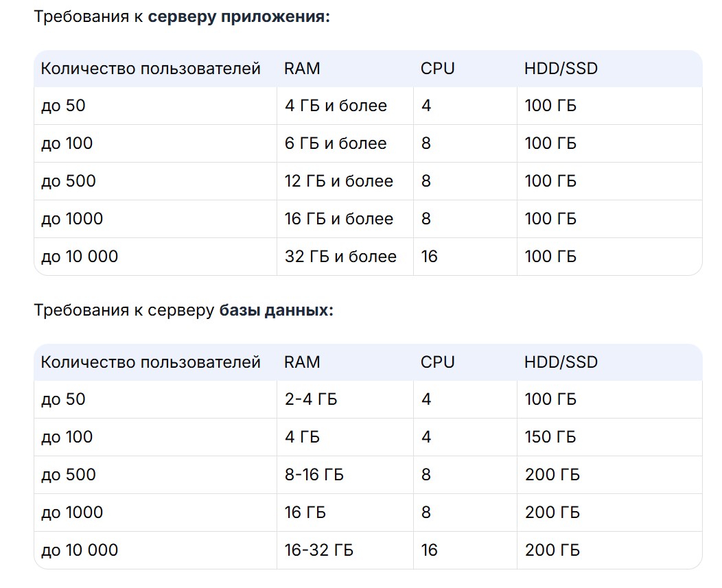Screen dimensions: 722x588
Task: Select the "32 ГБ и более" cell
Action: point(340,257)
